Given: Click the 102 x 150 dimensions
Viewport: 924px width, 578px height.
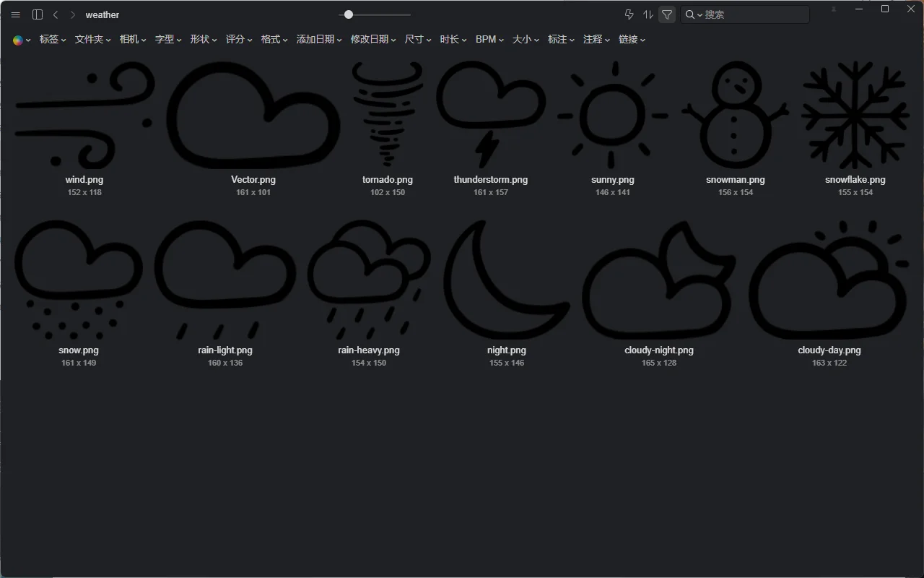Looking at the screenshot, I should [388, 193].
